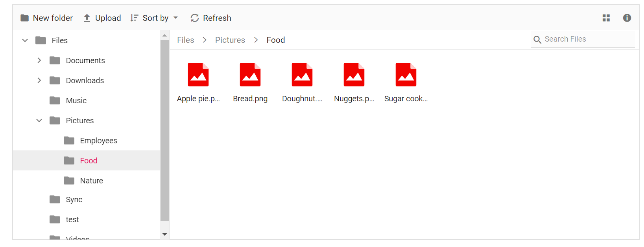Viewport: 644px width, 247px height.
Task: Click the navigation tree scrollbar thumb
Action: pos(164,130)
